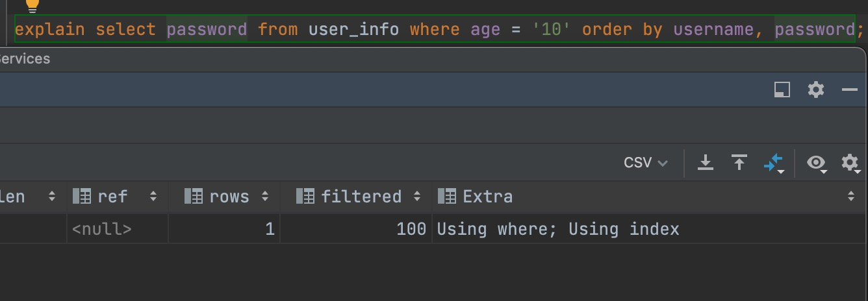
Task: Select the filtered column header
Action: [361, 196]
